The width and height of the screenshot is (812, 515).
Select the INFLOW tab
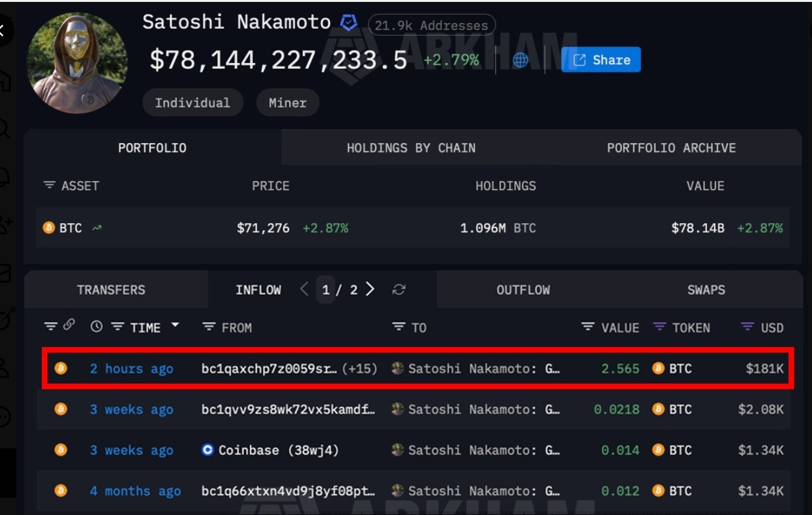pos(258,290)
